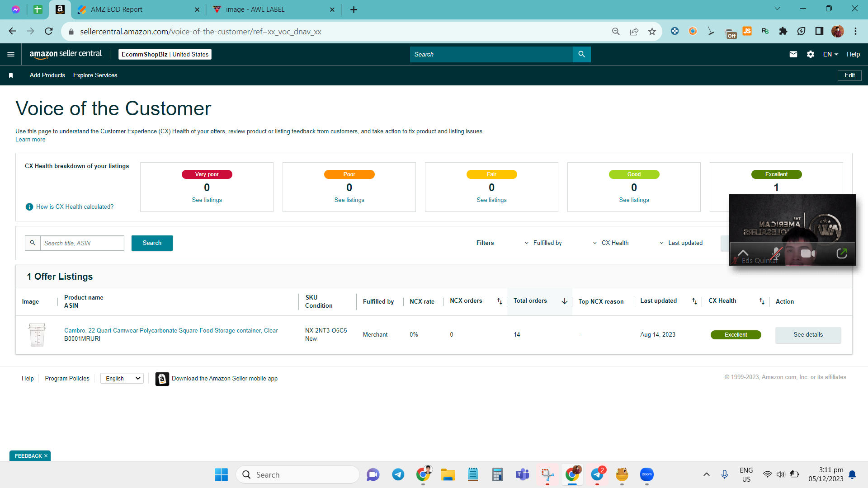
Task: Reload the page with refresh icon
Action: (x=49, y=31)
